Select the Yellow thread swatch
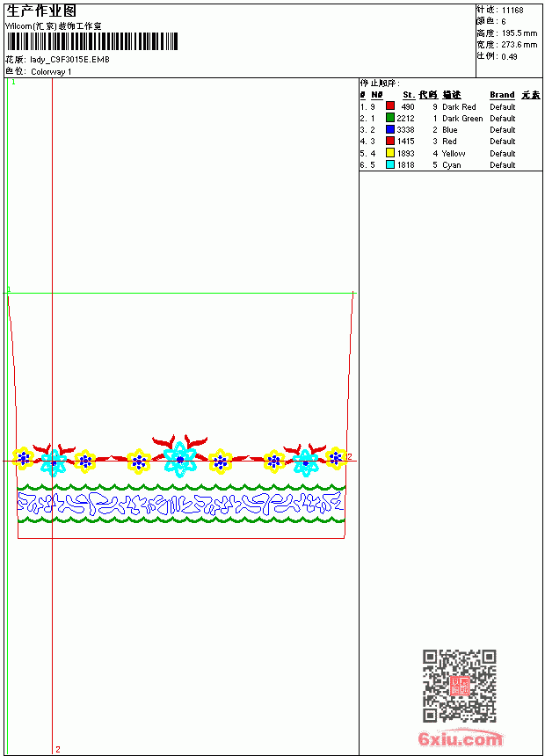The height and width of the screenshot is (756, 545). (x=390, y=152)
